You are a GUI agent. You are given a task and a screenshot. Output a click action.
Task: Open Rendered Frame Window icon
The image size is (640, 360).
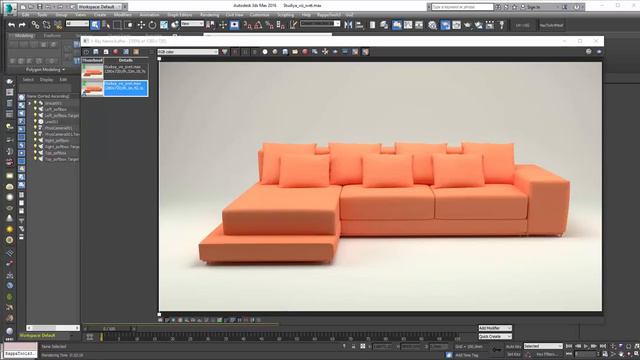[x=456, y=25]
